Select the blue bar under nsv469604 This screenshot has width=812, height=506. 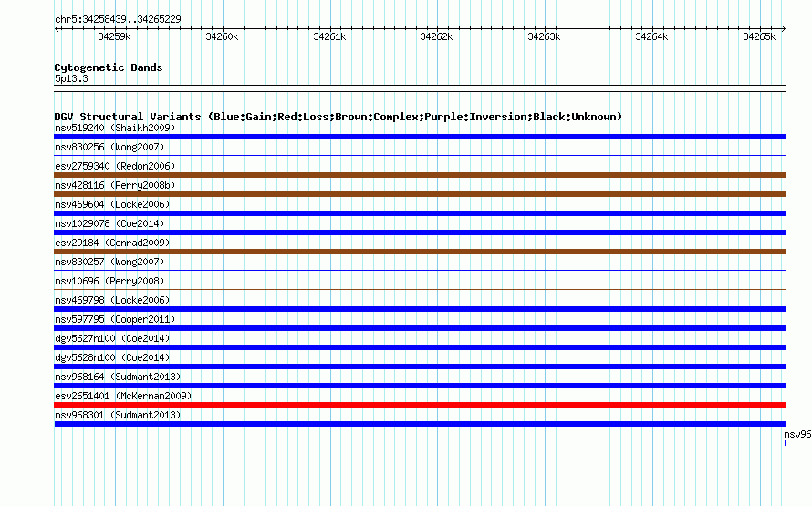pos(420,213)
